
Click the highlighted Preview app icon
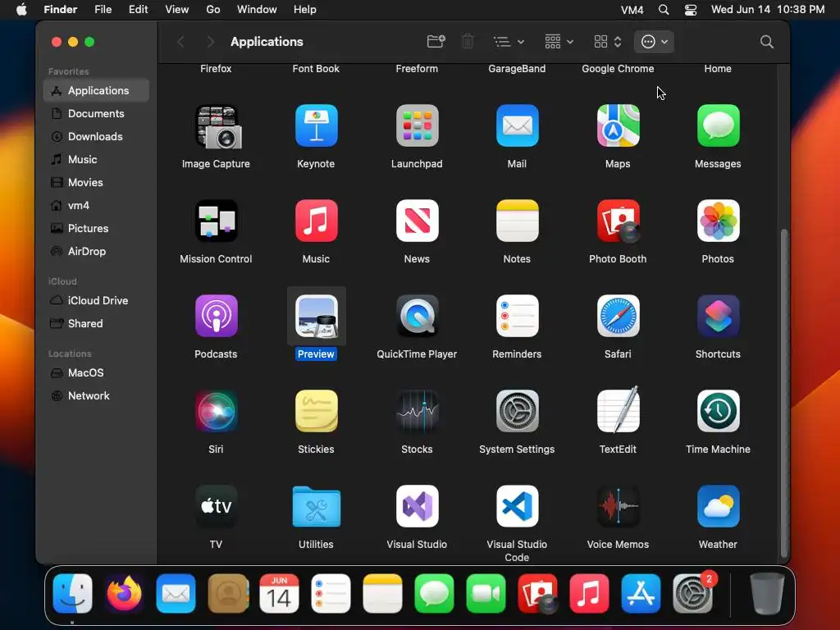pyautogui.click(x=316, y=316)
